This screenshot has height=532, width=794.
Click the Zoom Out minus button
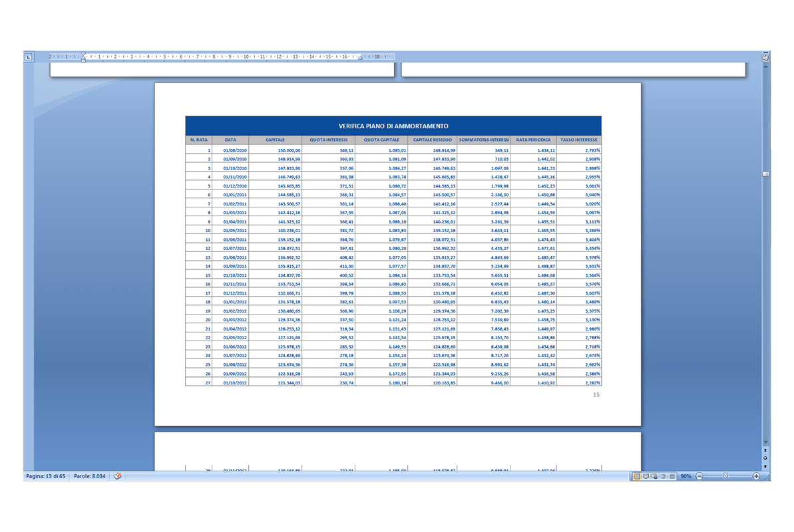click(699, 476)
